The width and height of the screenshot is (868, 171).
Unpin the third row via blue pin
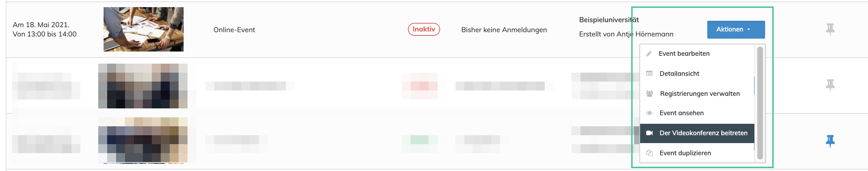click(830, 141)
